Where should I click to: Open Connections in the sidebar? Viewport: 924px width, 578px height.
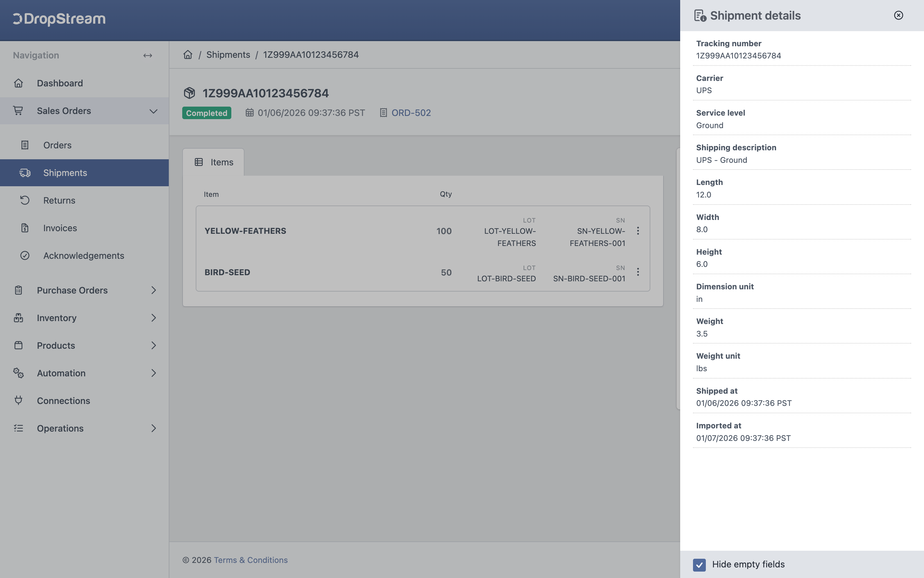[84, 401]
